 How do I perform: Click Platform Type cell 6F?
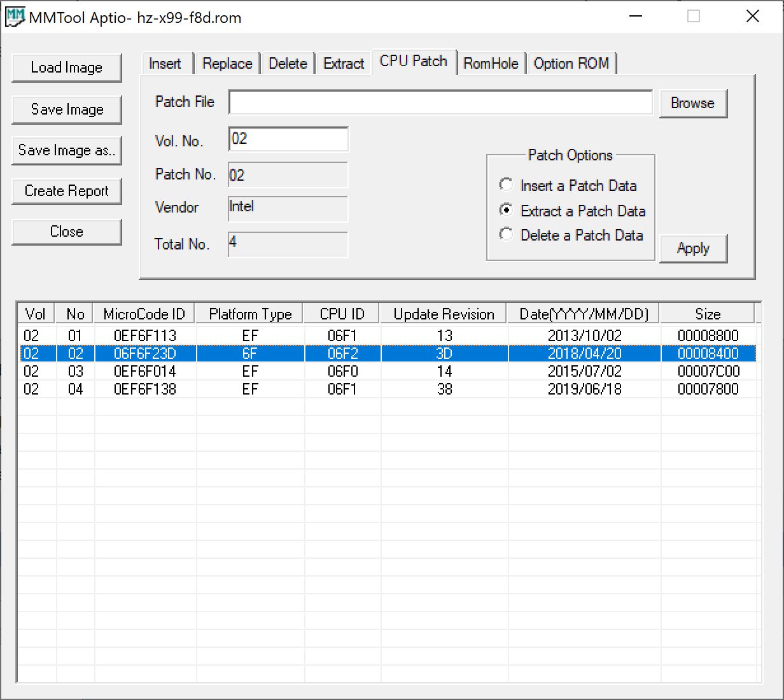click(x=250, y=353)
